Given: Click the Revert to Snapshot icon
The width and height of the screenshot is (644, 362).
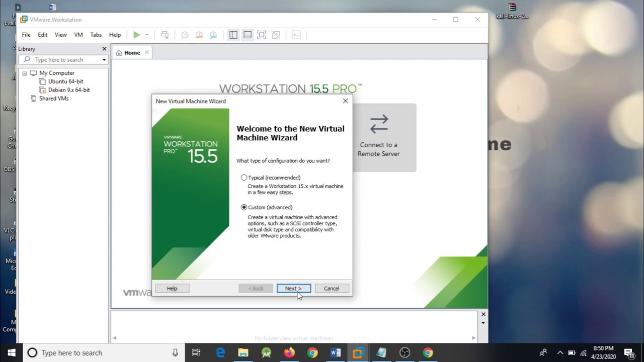Looking at the screenshot, I should coord(199,35).
